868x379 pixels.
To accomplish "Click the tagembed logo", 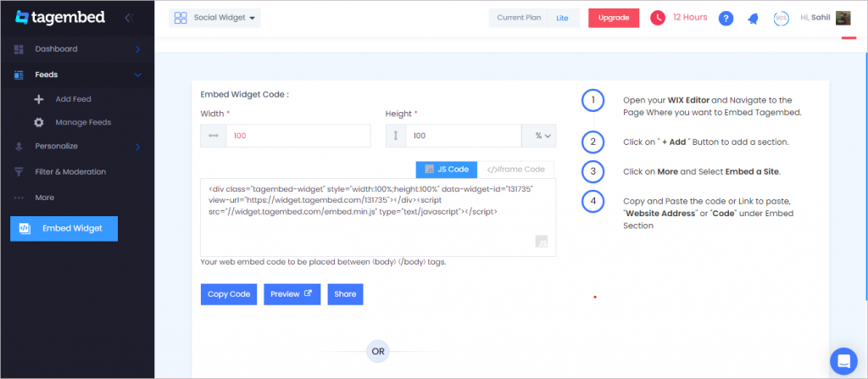I will point(59,17).
